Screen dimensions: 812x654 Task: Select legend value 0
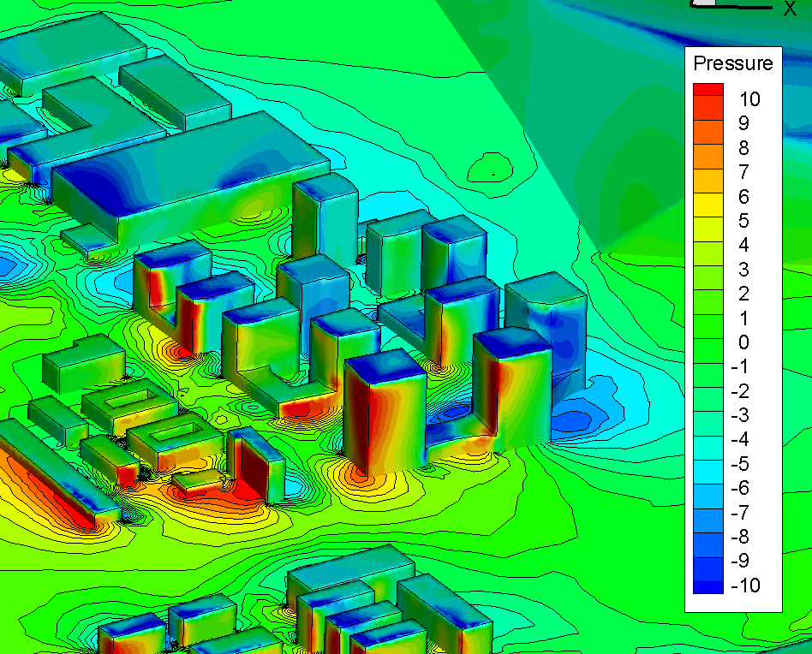(x=743, y=342)
